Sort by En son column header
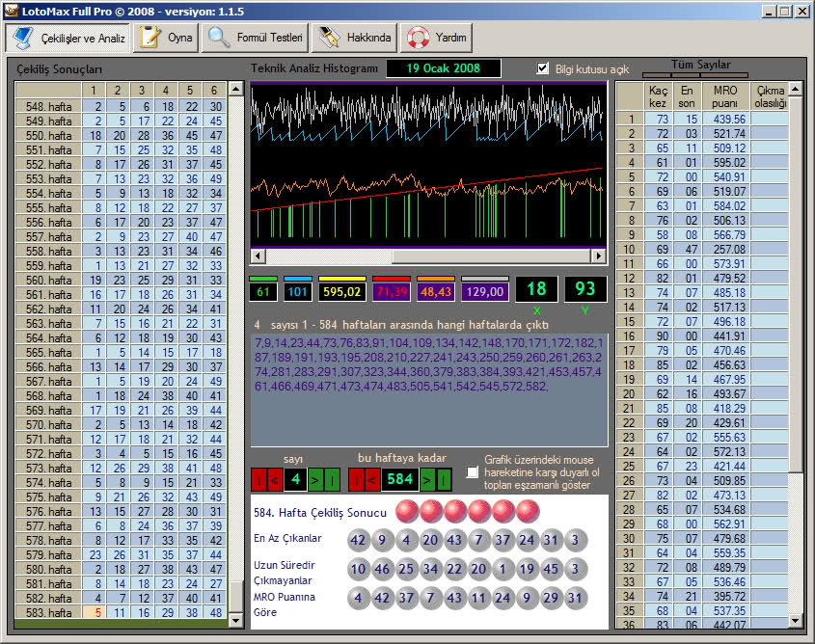Image resolution: width=815 pixels, height=644 pixels. [x=687, y=96]
